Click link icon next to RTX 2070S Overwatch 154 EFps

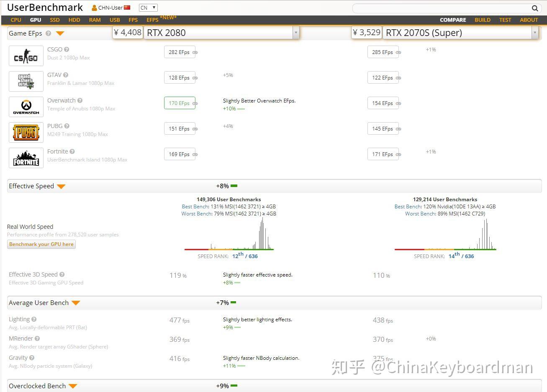(398, 104)
